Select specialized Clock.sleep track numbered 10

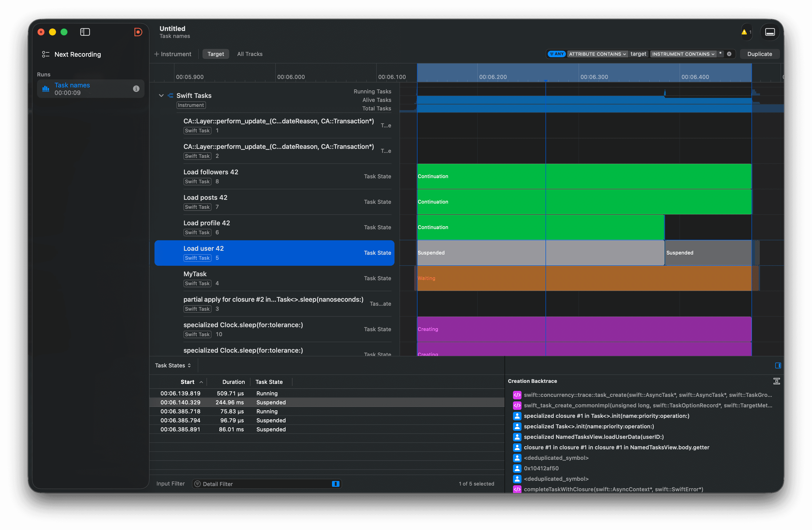[x=274, y=329]
